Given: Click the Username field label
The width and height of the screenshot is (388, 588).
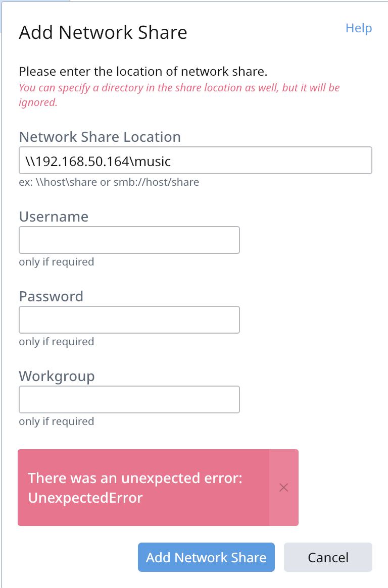Looking at the screenshot, I should [54, 217].
